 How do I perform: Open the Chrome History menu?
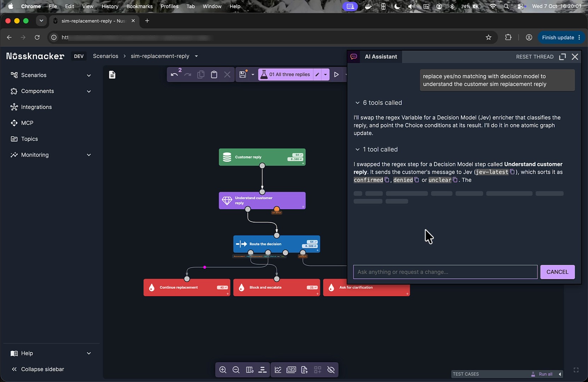tap(110, 6)
